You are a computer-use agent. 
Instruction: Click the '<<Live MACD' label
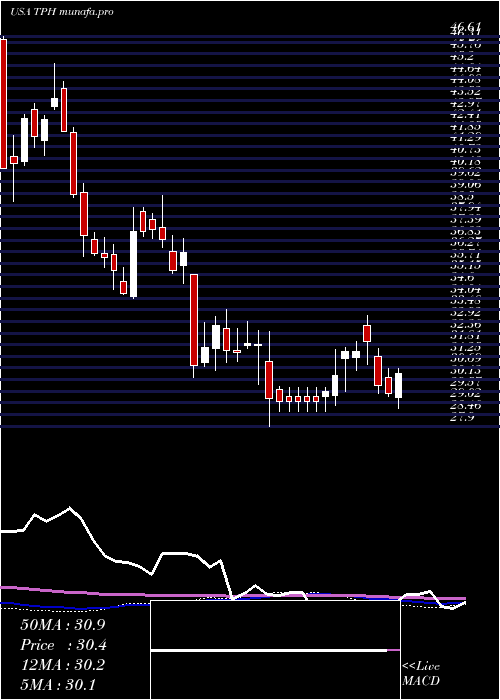421,674
